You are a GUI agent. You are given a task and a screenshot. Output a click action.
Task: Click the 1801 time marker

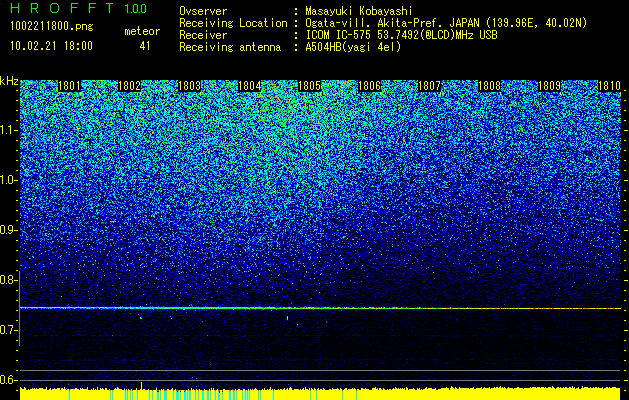point(69,86)
